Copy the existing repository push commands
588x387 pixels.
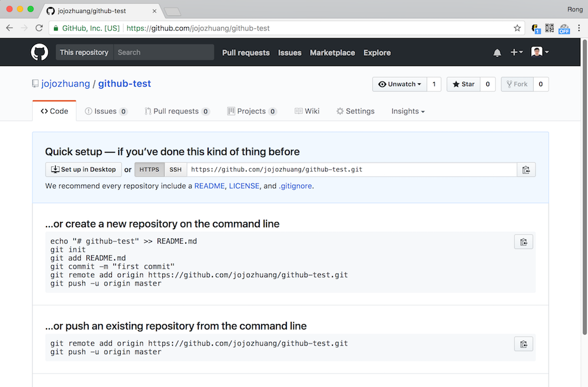(523, 344)
